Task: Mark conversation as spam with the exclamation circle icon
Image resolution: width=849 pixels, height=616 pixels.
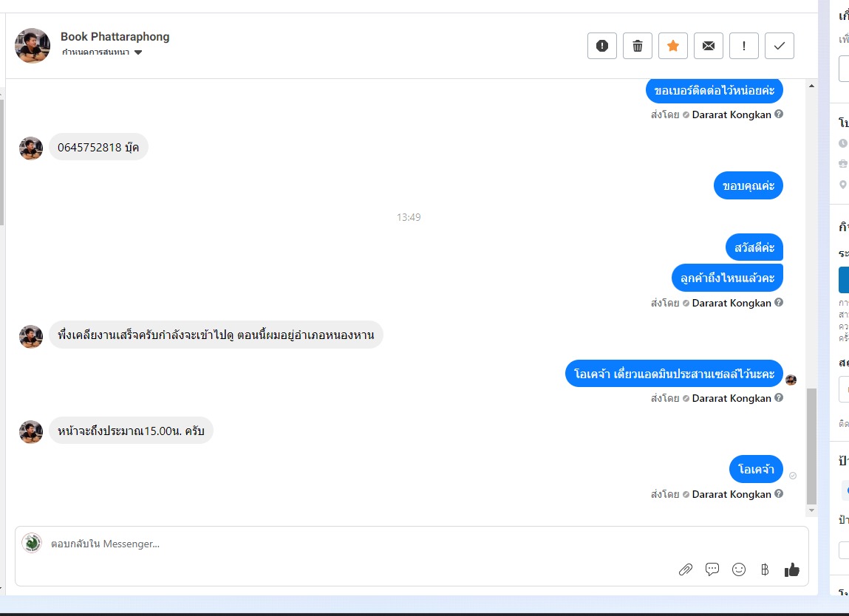Action: point(602,46)
